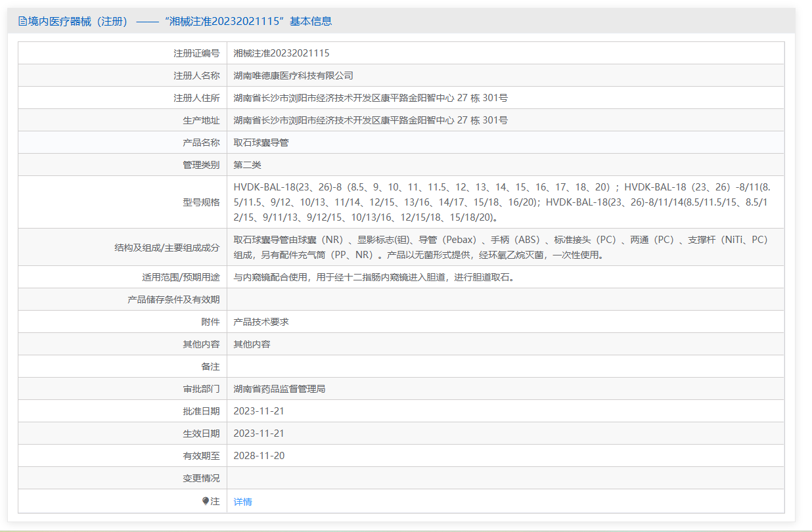Click company name 湖南唯德康医疗科技有限公司
Image resolution: width=812 pixels, height=532 pixels.
click(x=294, y=76)
